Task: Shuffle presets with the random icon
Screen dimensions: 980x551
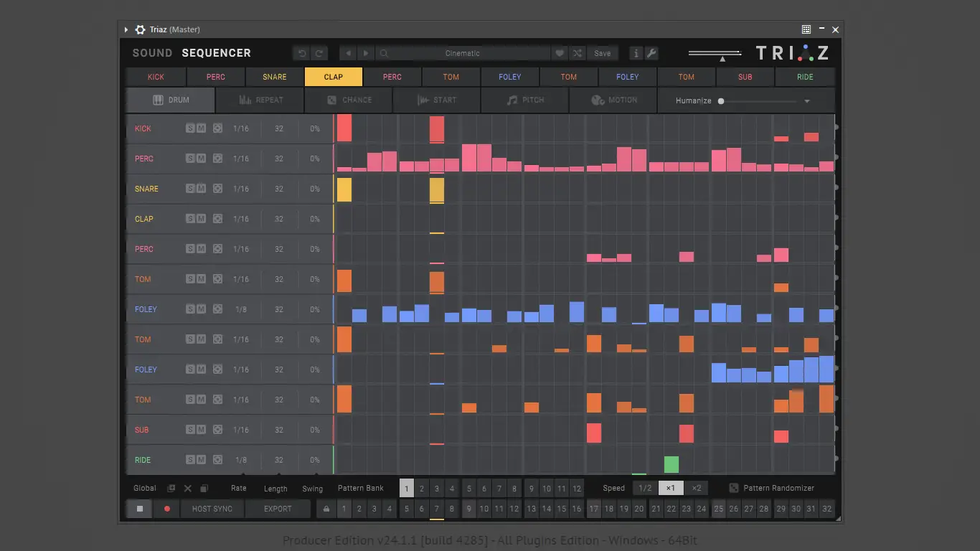Action: point(578,53)
